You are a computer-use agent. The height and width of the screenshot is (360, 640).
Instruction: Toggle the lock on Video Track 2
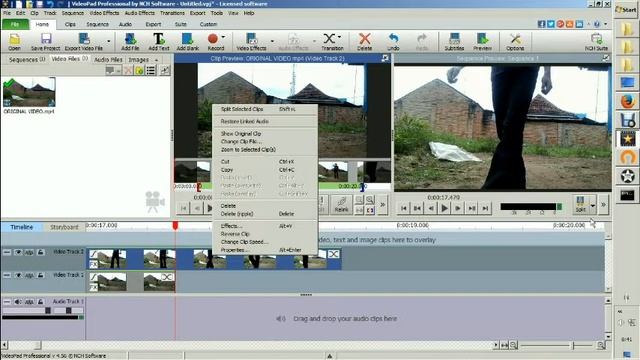pos(40,253)
